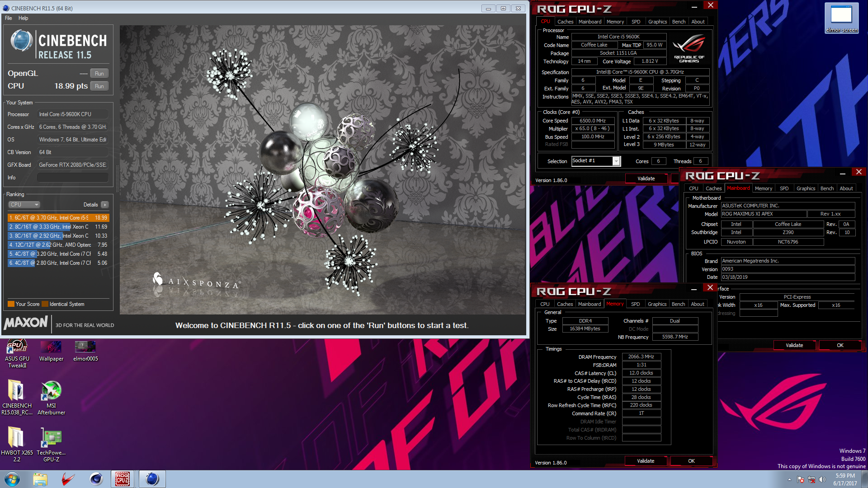Click the network tray icon

point(811,479)
